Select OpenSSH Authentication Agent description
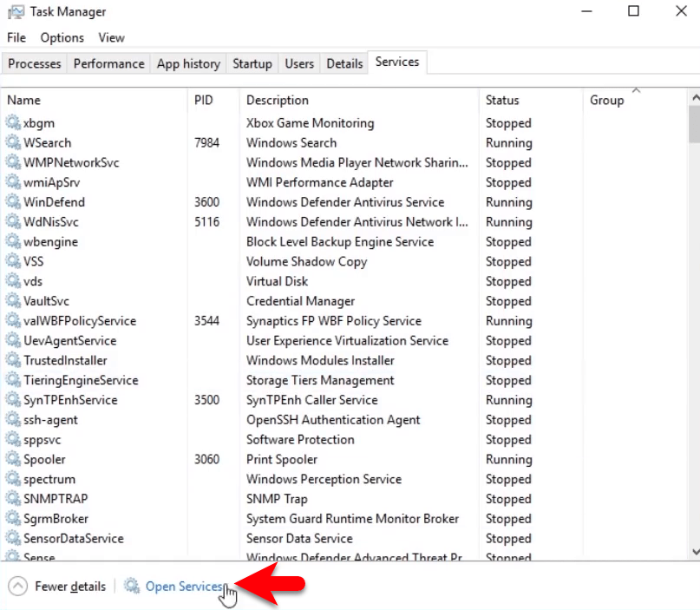Viewport: 700px width, 610px height. click(333, 420)
